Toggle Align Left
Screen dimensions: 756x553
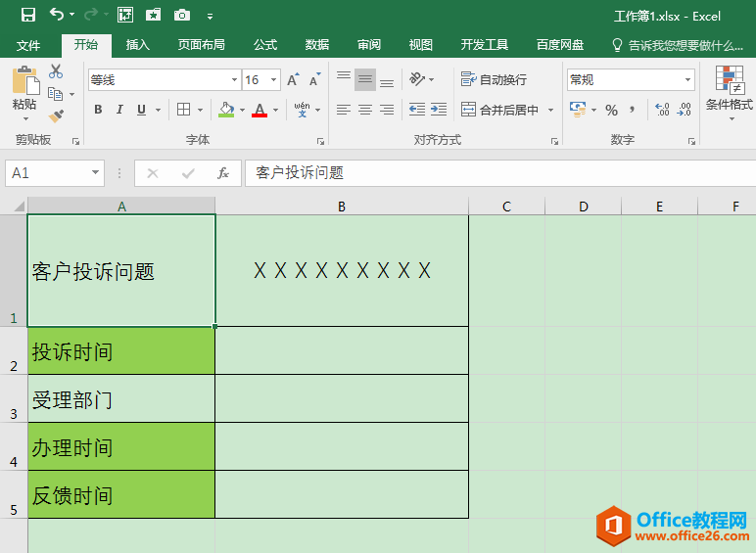tap(344, 110)
